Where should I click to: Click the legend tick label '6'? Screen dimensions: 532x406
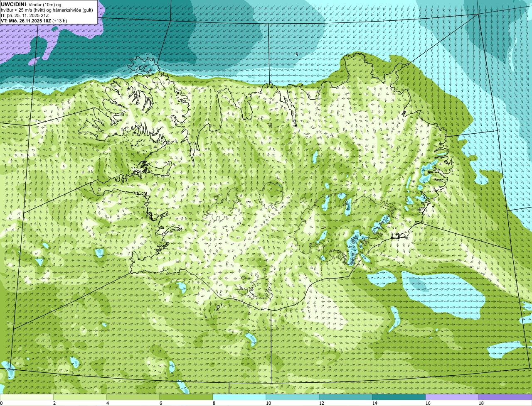[x=161, y=403]
